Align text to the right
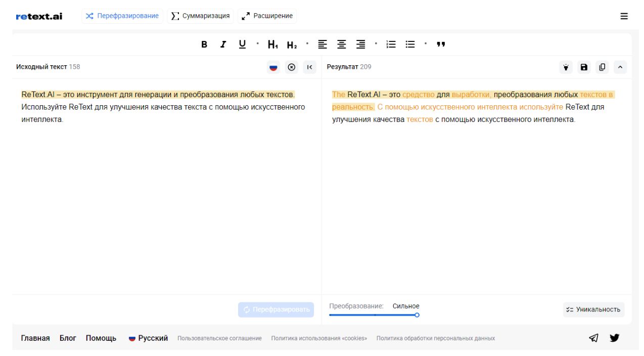This screenshot has height=356, width=644. point(360,45)
